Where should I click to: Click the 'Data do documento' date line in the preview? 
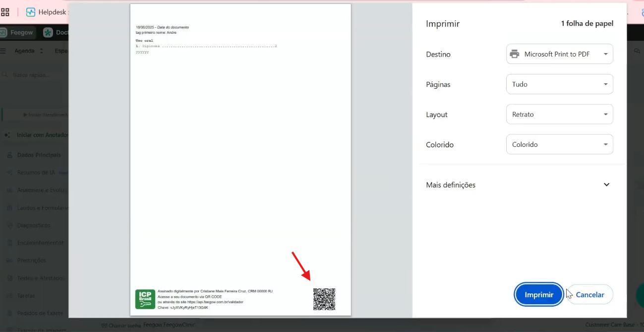[162, 27]
